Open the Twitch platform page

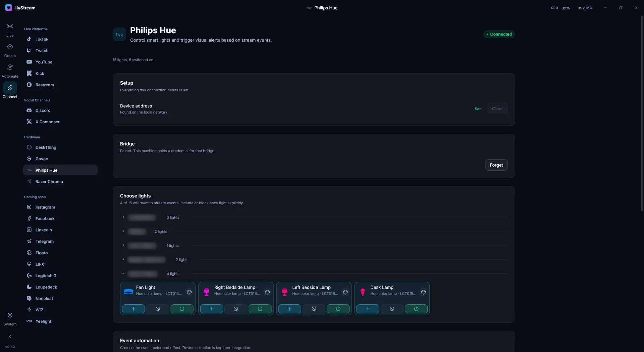click(60, 51)
